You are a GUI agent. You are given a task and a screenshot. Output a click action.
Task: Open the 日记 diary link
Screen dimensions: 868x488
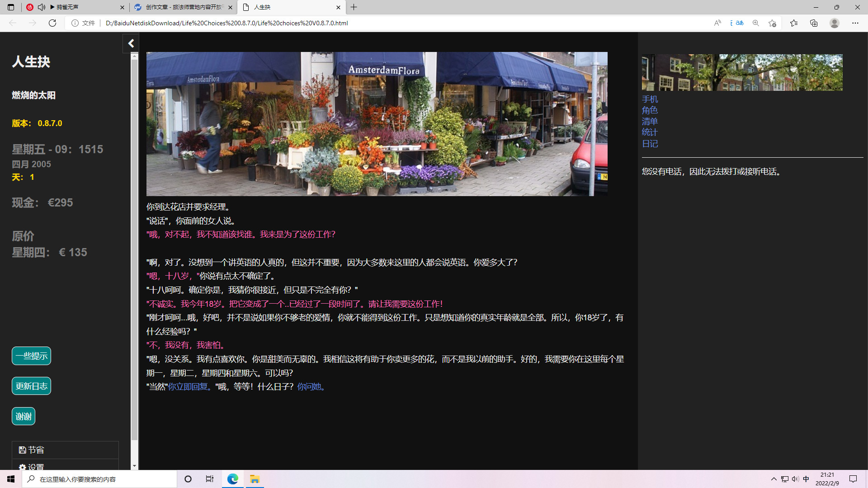pos(650,144)
